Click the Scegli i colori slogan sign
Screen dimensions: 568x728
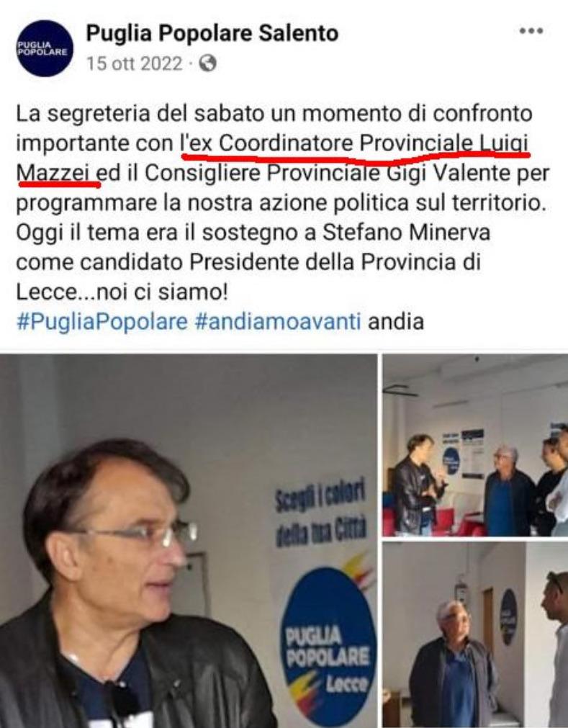[320, 515]
